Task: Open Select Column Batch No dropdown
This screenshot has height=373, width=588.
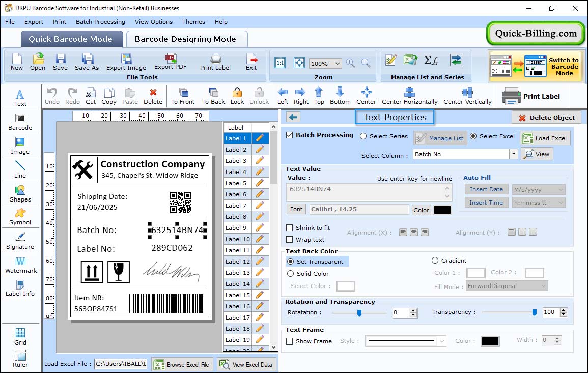Action: 513,154
